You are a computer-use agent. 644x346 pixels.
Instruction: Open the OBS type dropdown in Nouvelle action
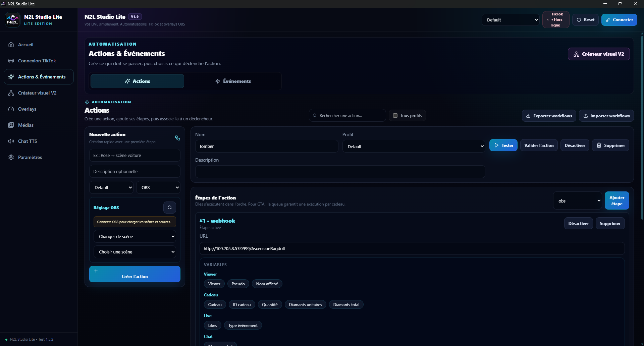point(158,187)
